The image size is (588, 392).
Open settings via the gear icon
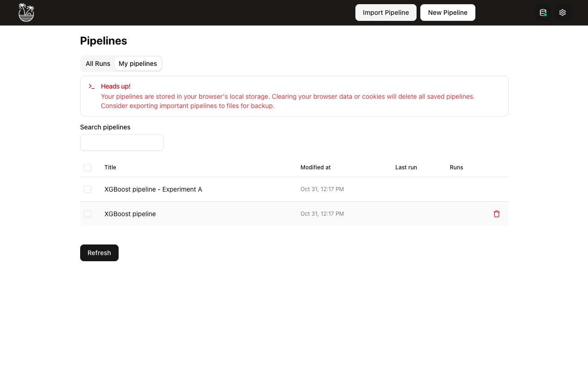click(563, 13)
